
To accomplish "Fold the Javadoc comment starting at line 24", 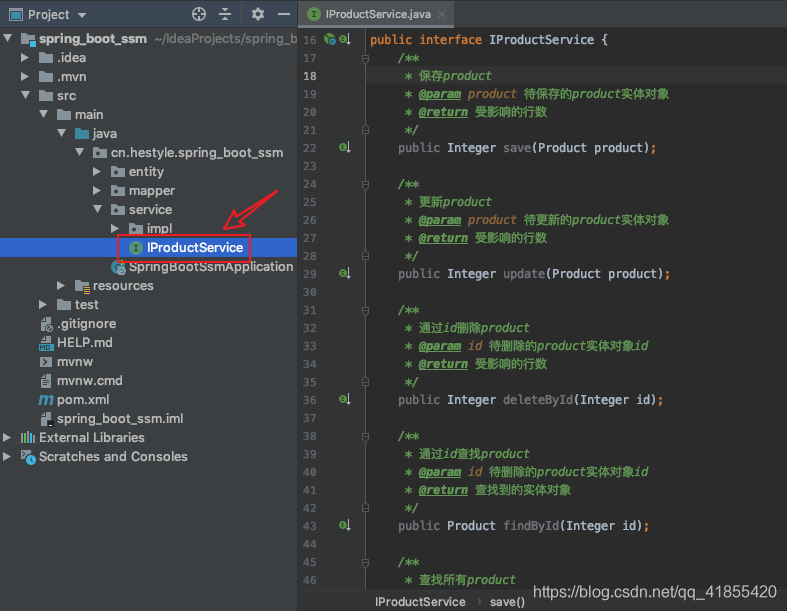I will click(365, 185).
